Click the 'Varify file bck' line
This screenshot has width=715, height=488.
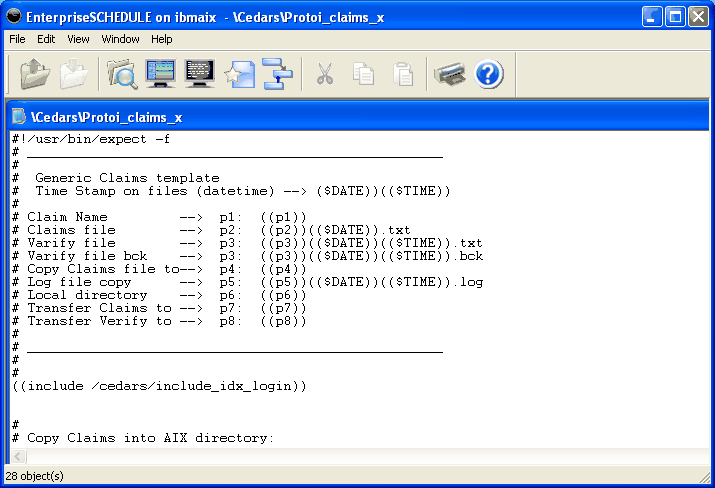click(248, 256)
